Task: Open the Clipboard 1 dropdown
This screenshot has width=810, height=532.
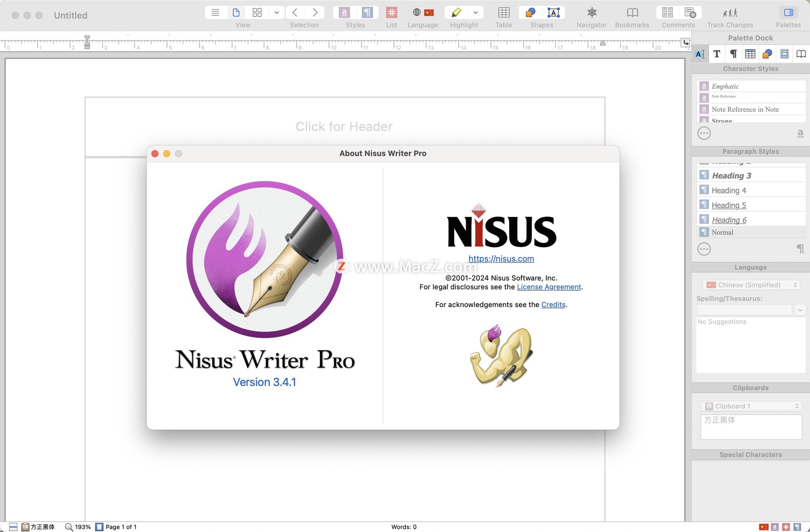Action: click(751, 406)
